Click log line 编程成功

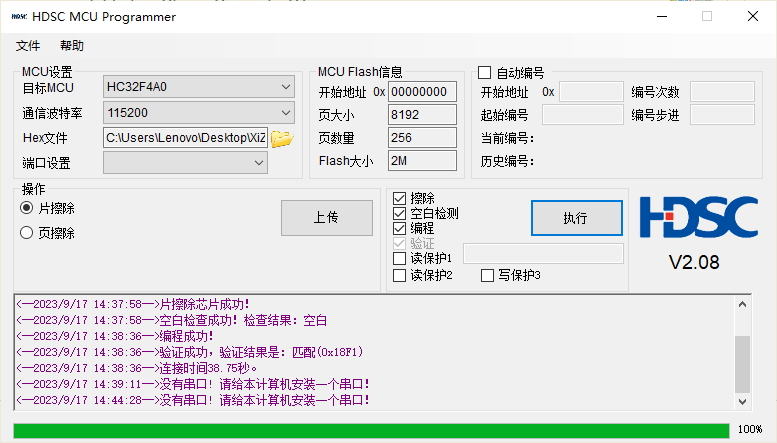115,336
